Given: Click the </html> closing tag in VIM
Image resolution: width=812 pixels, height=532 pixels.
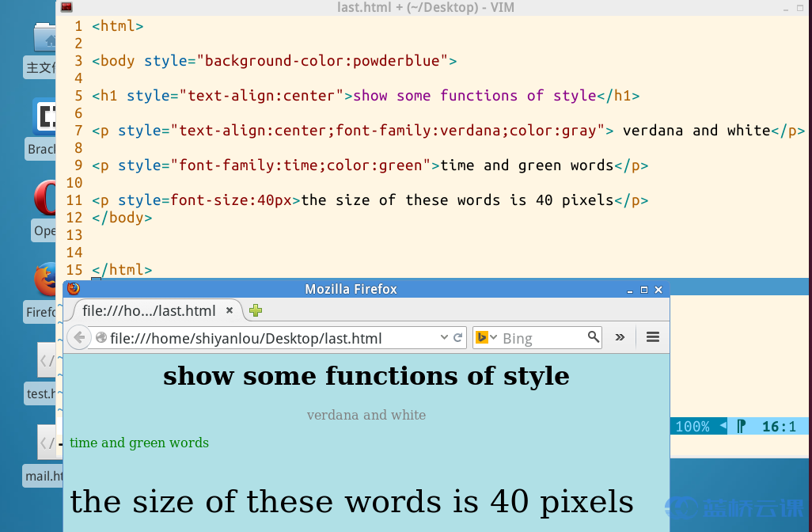Looking at the screenshot, I should (x=122, y=270).
